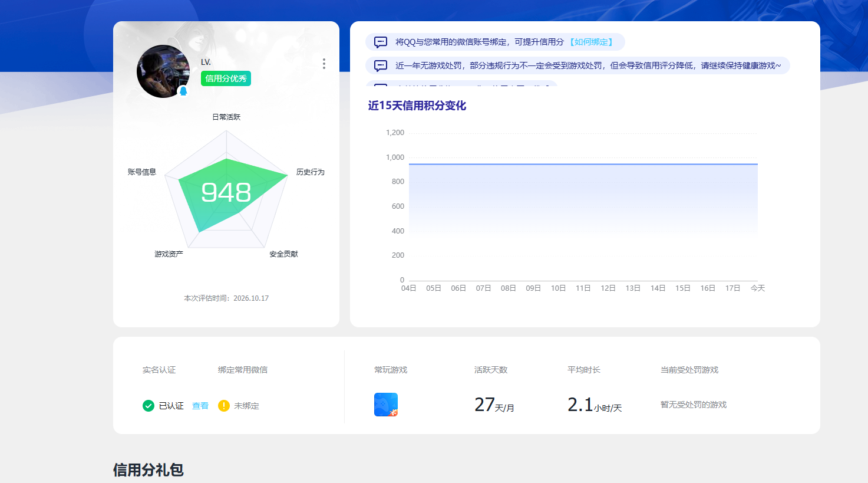Click the QQ and WeChat binding notice text
Screen dimensions: 868x483
[480, 42]
